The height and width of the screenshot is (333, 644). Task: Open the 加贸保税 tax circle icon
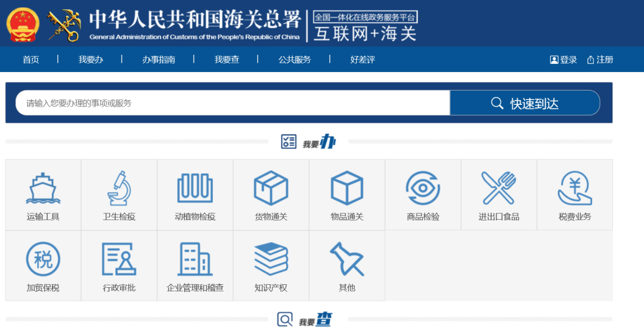point(43,259)
